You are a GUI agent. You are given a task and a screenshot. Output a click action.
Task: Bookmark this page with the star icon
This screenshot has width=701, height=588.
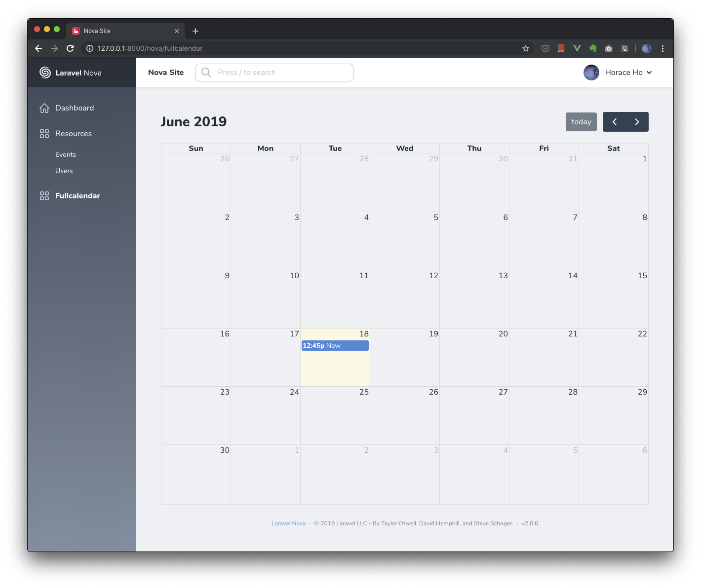coord(526,48)
